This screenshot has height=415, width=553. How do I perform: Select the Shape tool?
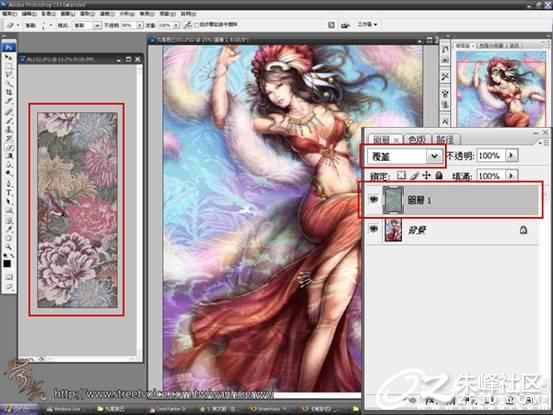pos(8,210)
